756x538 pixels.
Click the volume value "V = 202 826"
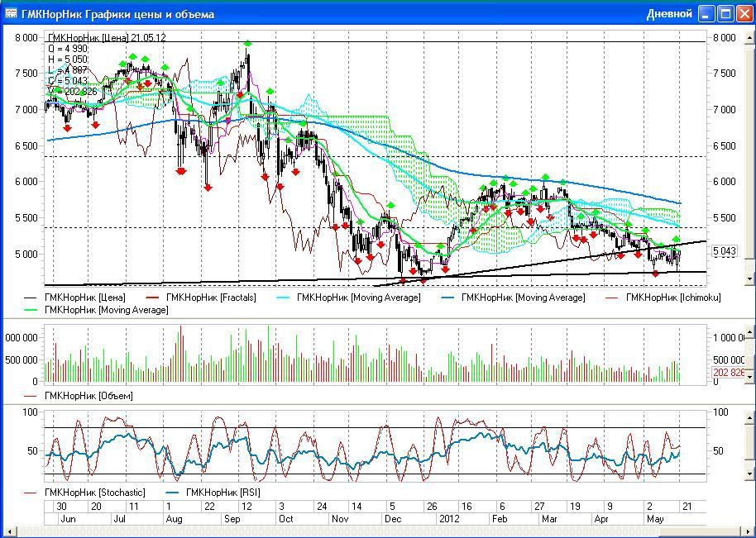(x=72, y=92)
